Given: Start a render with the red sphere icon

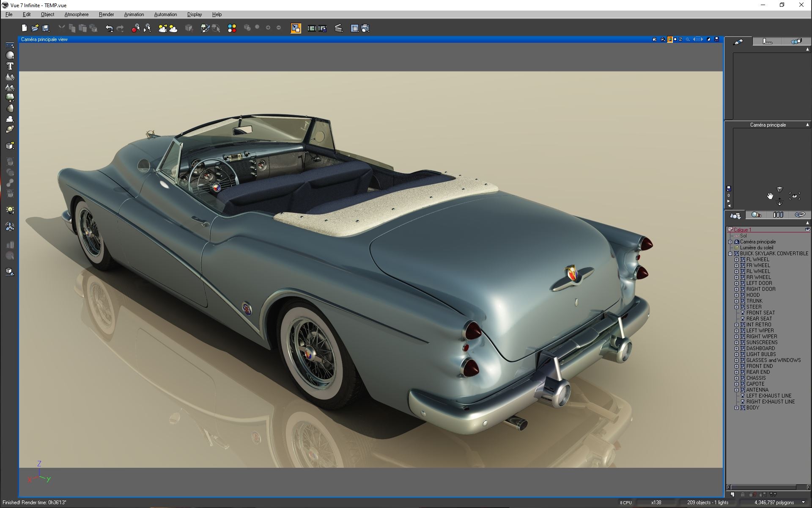Looking at the screenshot, I should click(135, 28).
